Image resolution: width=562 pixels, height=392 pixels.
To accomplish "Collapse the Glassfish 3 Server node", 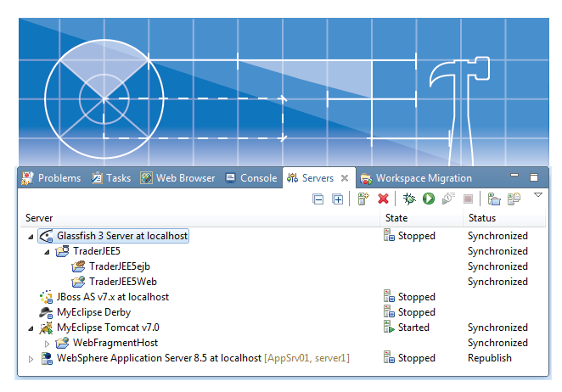I will pos(32,237).
